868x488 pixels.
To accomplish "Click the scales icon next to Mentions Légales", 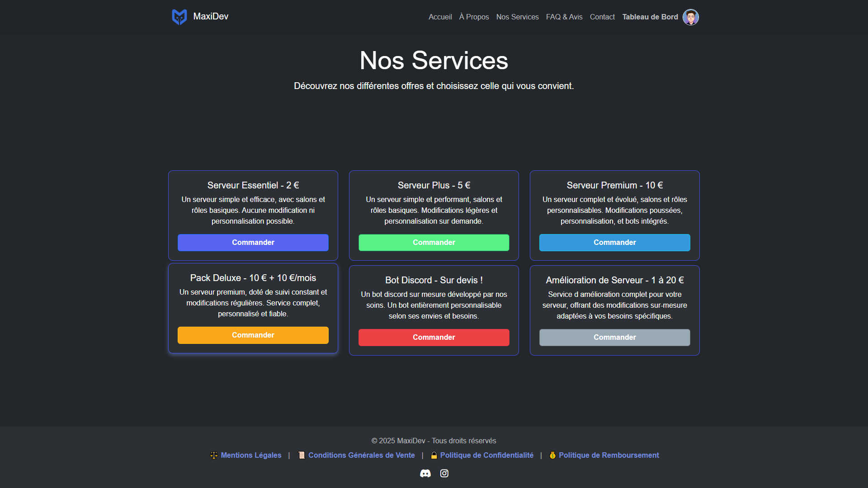I will tap(214, 455).
